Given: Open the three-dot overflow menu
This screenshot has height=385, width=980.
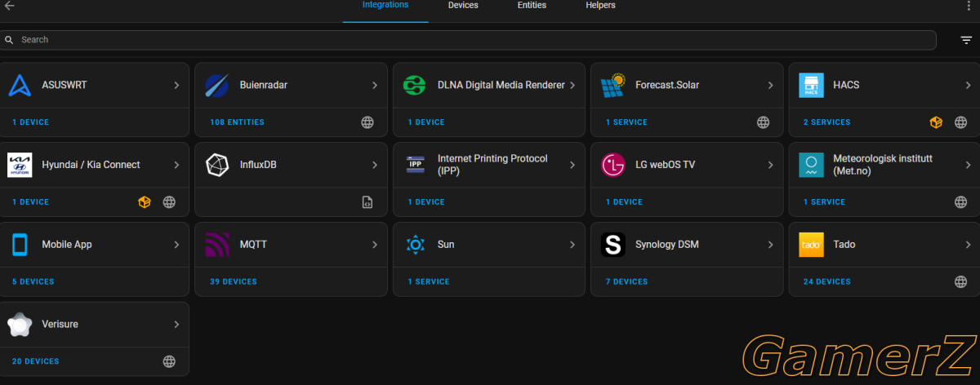Looking at the screenshot, I should pos(969,6).
